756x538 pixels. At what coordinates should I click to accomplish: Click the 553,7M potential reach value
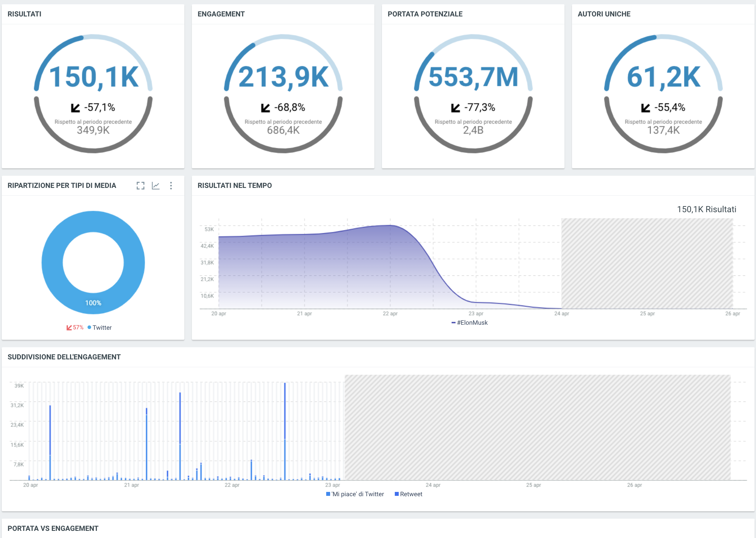tap(473, 77)
